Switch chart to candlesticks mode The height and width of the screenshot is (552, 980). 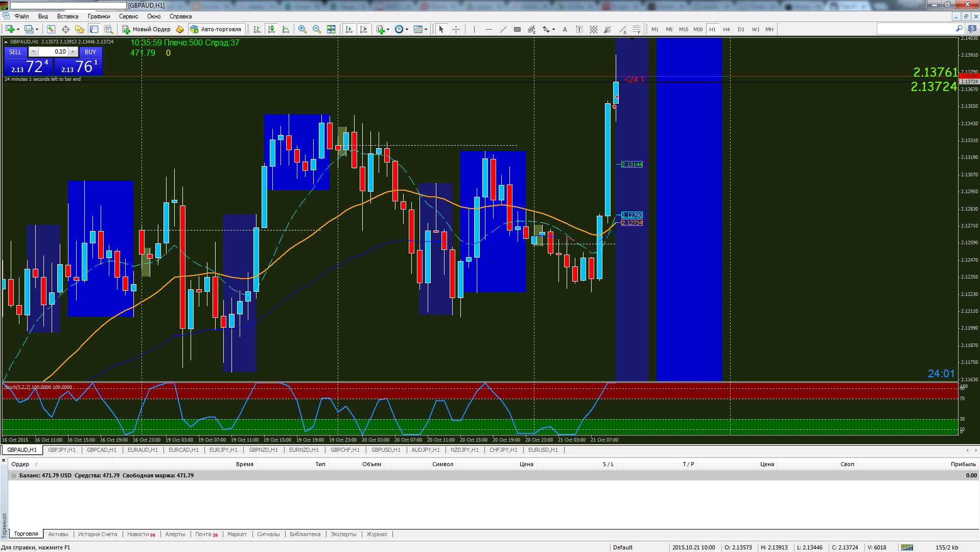point(271,29)
